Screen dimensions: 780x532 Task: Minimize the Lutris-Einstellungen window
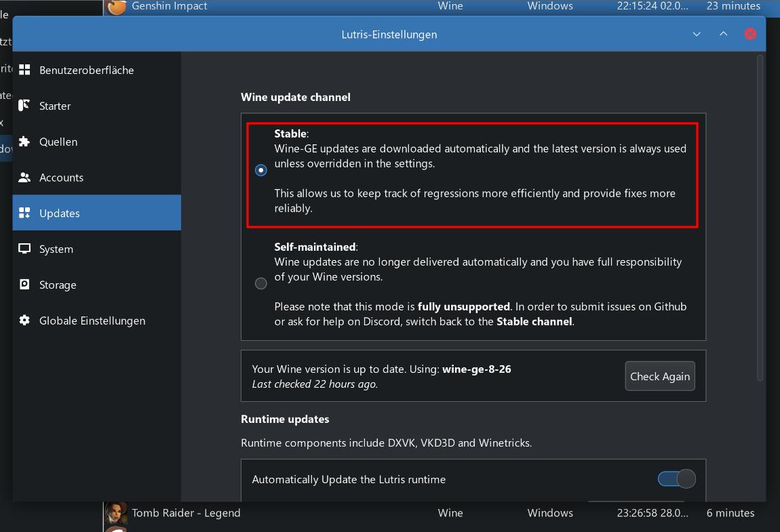(697, 34)
